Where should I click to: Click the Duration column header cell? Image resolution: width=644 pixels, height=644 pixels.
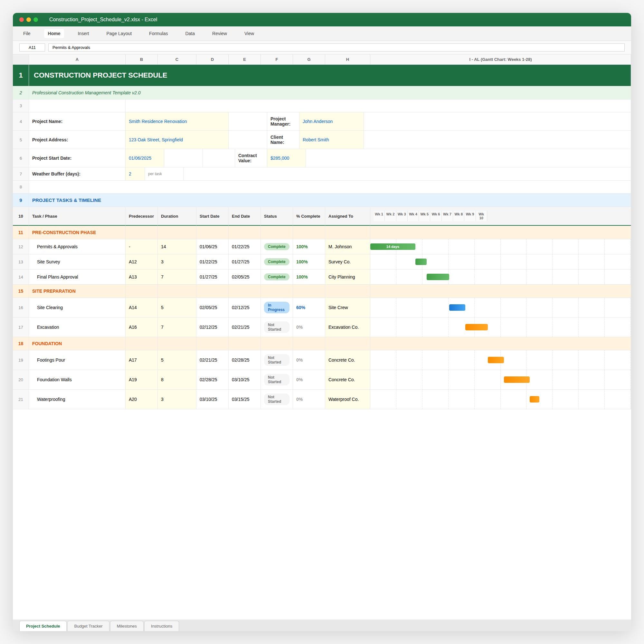pyautogui.click(x=177, y=216)
